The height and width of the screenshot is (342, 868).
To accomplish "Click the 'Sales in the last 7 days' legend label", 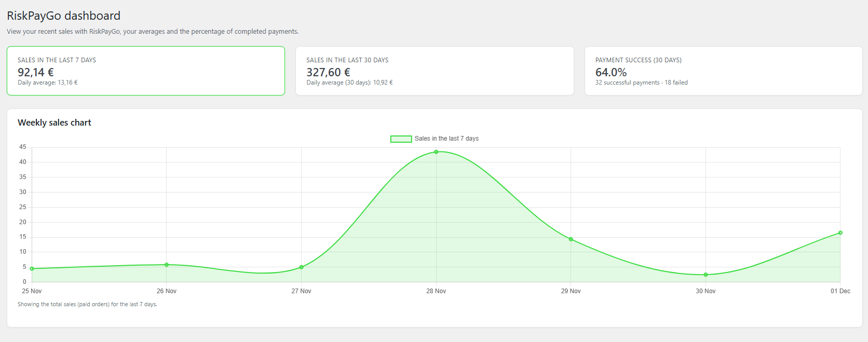I will (446, 139).
